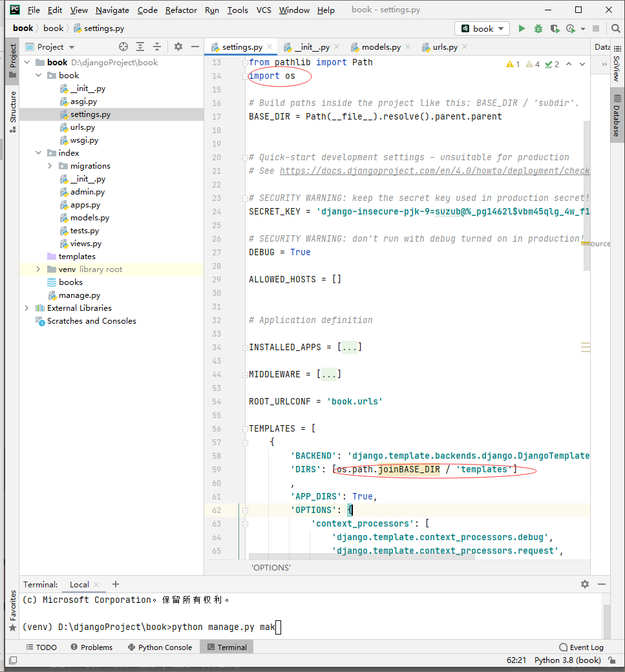Expand all items in Project panel

pos(140,47)
